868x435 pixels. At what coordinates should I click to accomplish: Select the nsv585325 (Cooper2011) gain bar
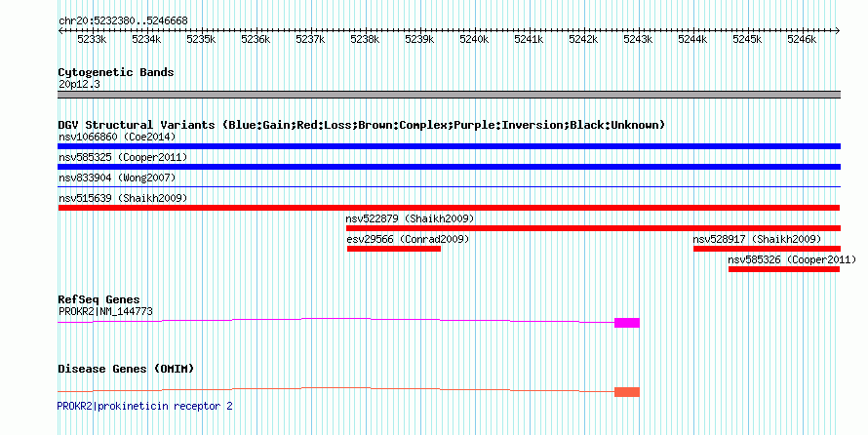coord(449,167)
